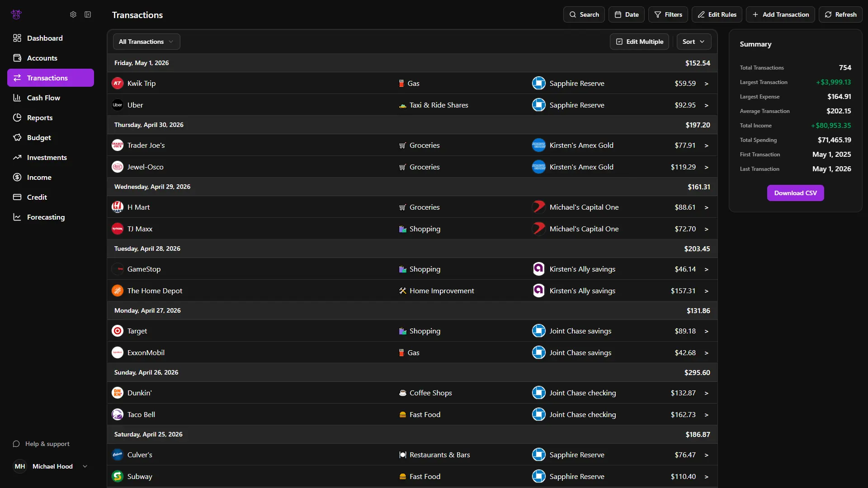868x488 pixels.
Task: Expand the Subway transaction arrow
Action: (706, 477)
